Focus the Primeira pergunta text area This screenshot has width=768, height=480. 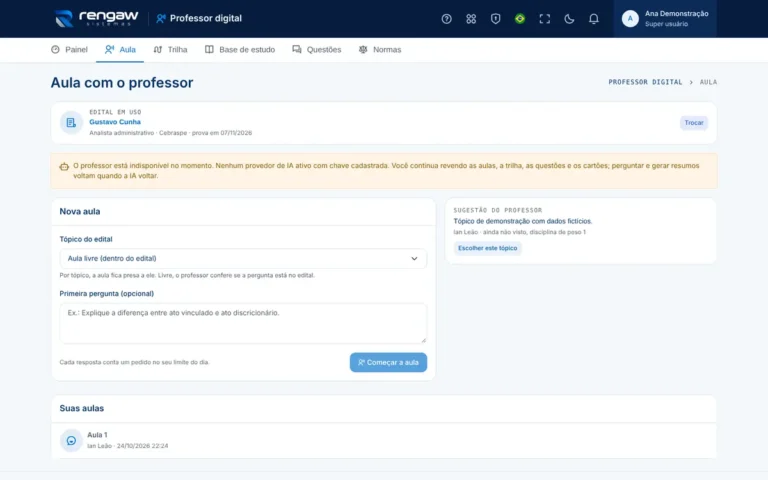[243, 323]
